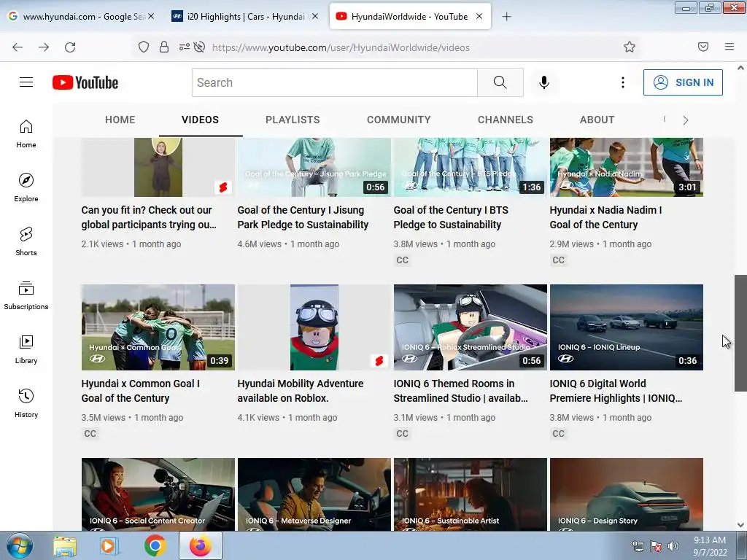Open Explore in sidebar

(26, 187)
